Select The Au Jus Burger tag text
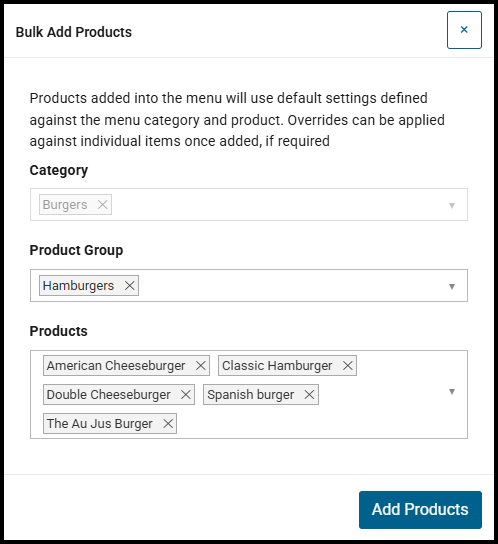 click(x=100, y=424)
